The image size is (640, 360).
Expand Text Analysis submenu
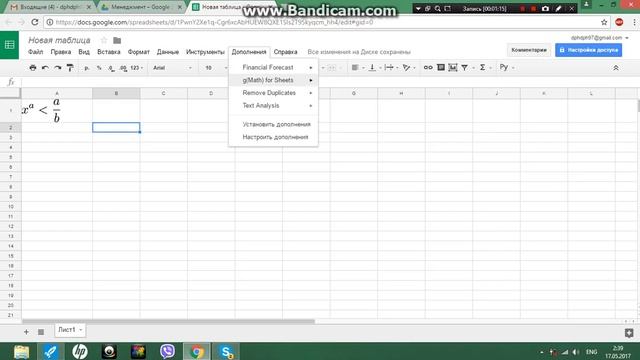pyautogui.click(x=273, y=105)
